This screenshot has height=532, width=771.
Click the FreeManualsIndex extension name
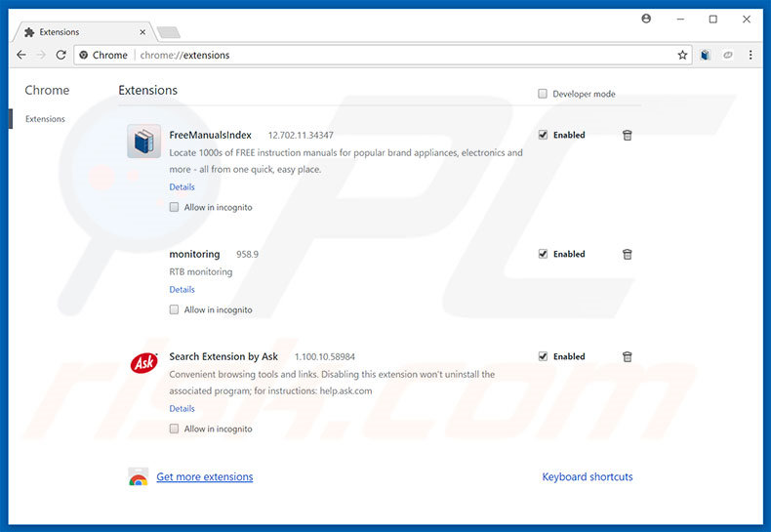(x=211, y=135)
